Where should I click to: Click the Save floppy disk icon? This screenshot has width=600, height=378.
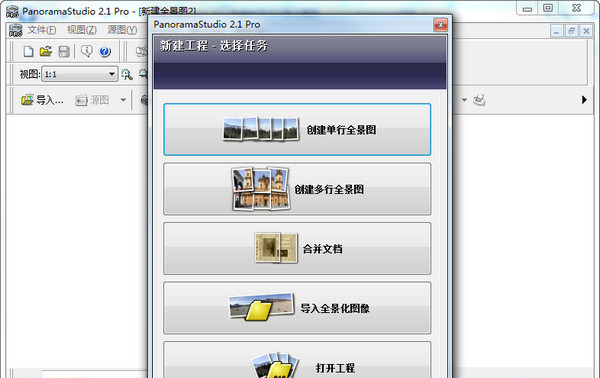pos(64,51)
